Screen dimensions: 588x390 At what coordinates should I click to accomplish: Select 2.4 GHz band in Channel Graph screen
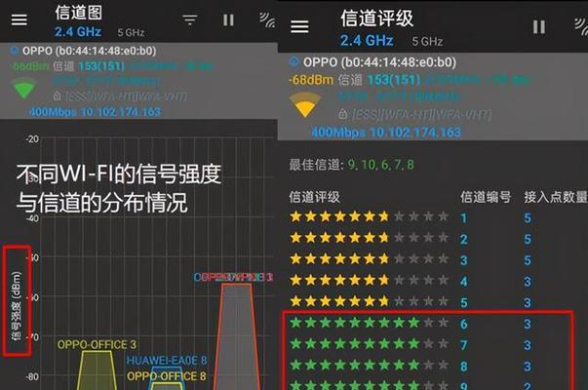[x=78, y=32]
